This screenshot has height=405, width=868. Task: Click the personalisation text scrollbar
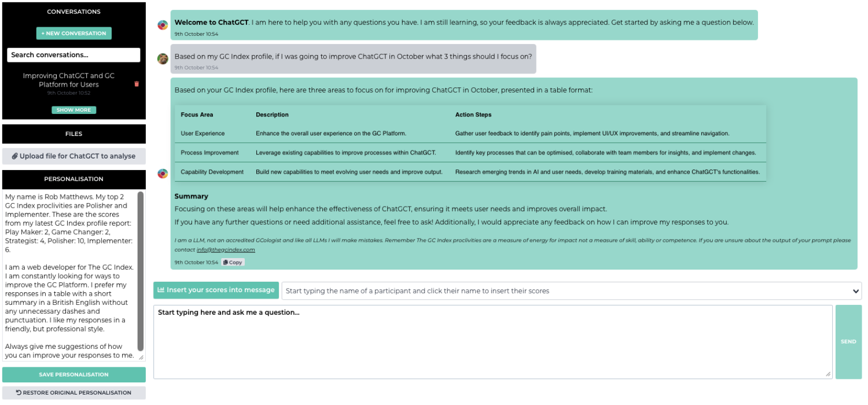coord(141,272)
